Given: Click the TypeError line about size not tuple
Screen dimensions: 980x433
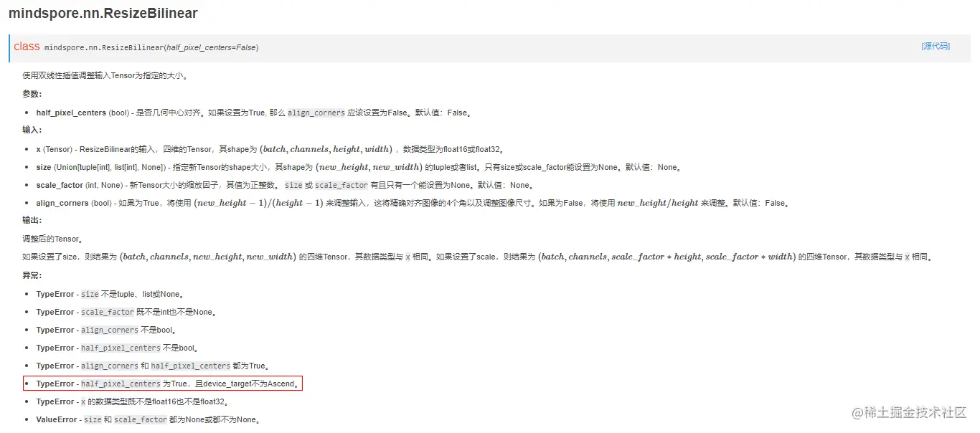Looking at the screenshot, I should [110, 294].
